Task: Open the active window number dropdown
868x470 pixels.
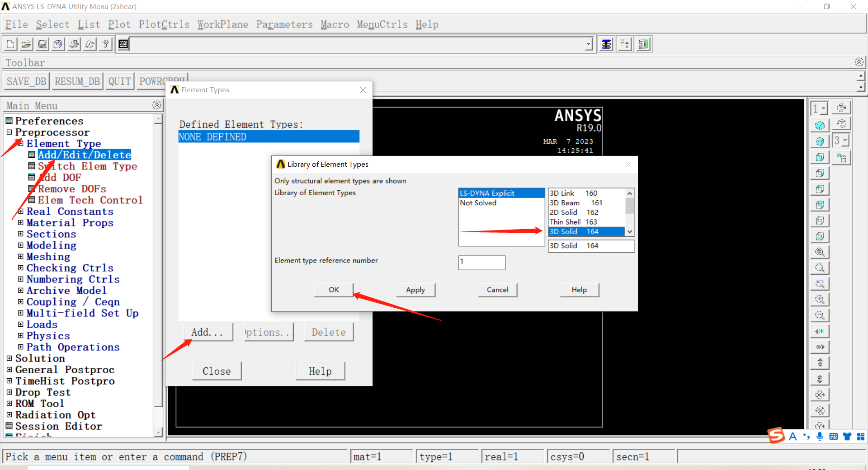Action: coord(824,108)
